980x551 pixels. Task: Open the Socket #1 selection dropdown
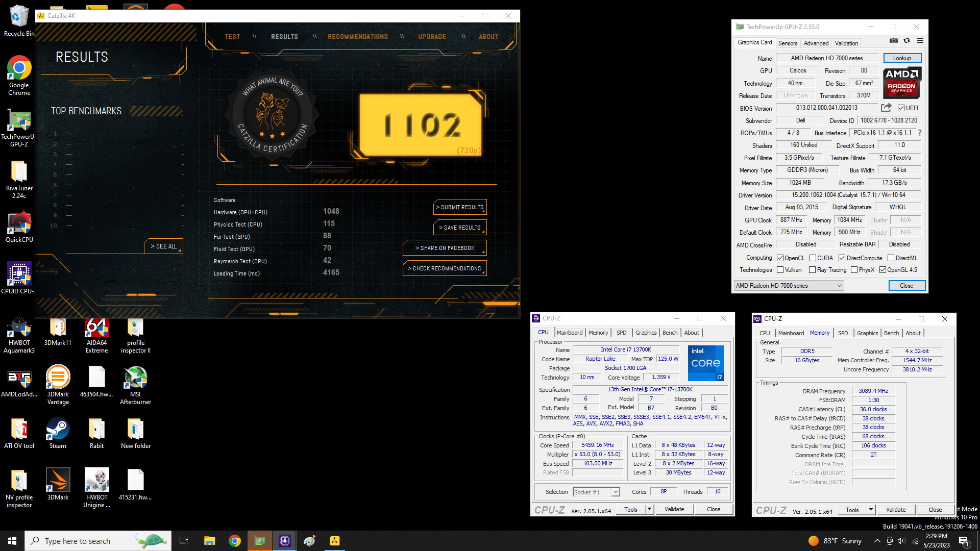click(x=596, y=492)
